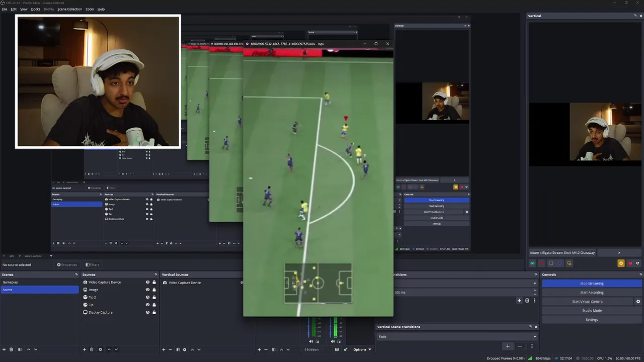Add a new scene with the plus icon
Viewport: 644px width, 362px height.
(4, 349)
